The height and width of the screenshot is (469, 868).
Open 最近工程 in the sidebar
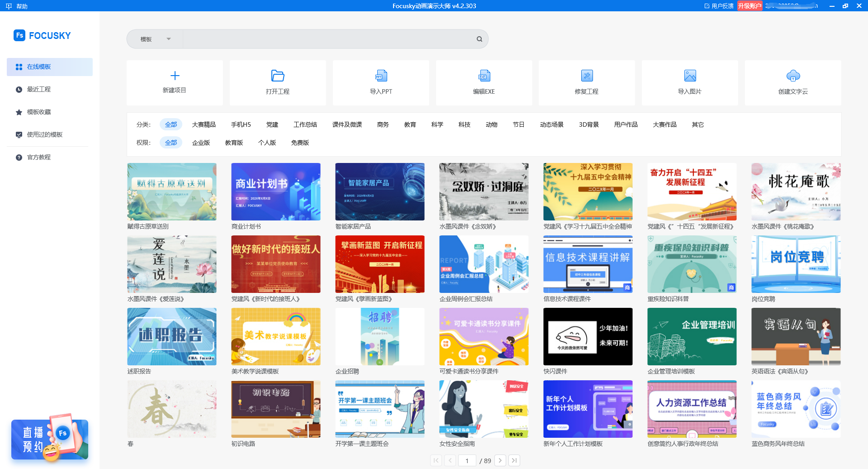click(39, 89)
